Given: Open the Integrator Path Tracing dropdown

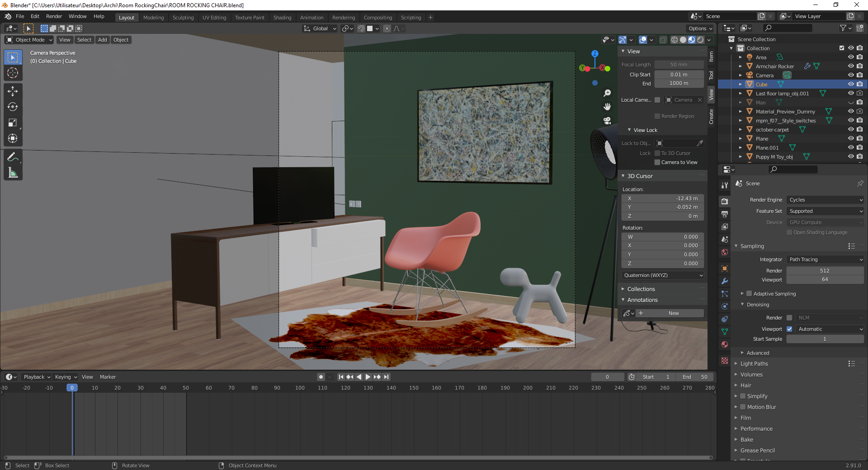Looking at the screenshot, I should click(x=825, y=259).
